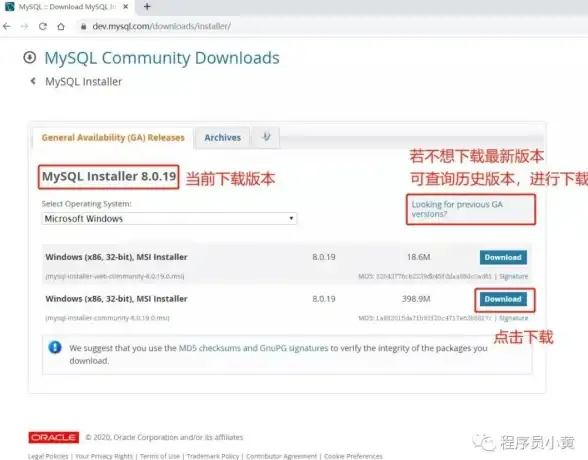Download the 18.6M web installer
The height and width of the screenshot is (460, 588).
pos(503,257)
